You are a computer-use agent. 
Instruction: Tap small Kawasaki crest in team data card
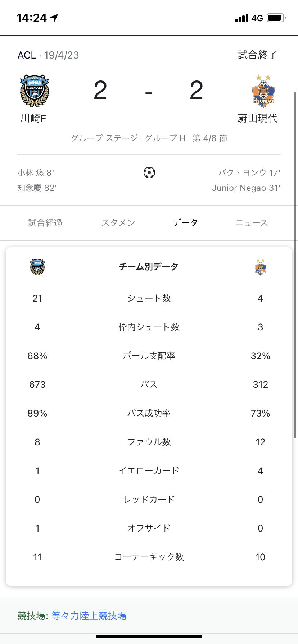point(37,267)
